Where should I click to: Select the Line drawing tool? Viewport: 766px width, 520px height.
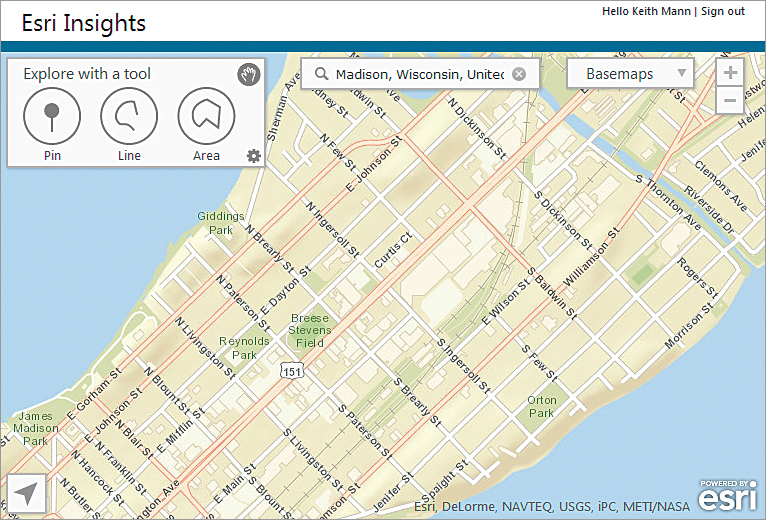point(129,116)
